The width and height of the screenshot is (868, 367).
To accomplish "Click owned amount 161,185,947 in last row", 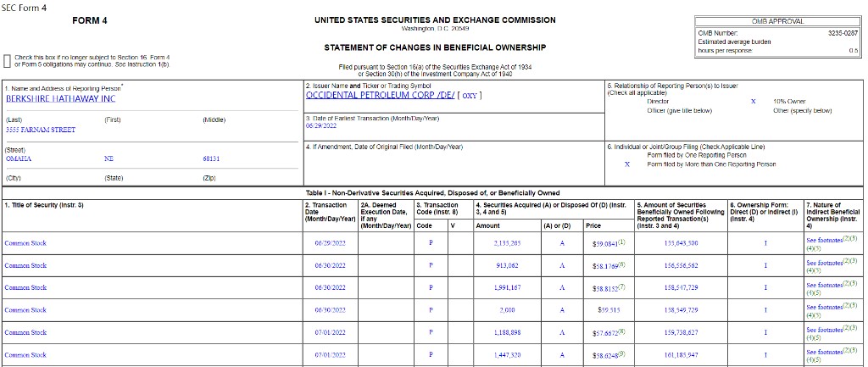I will (x=681, y=355).
